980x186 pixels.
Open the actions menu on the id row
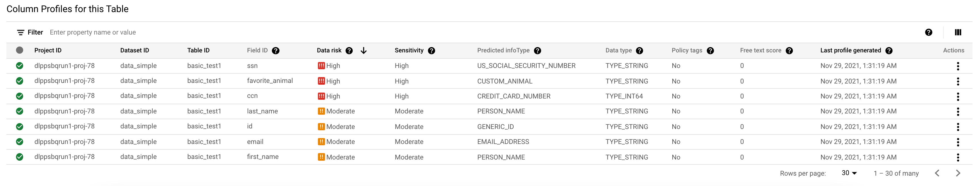958,126
